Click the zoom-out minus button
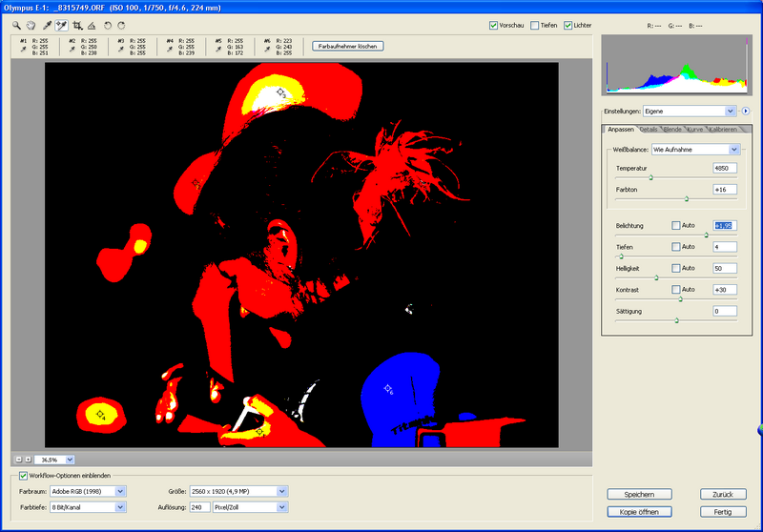Screen dimensions: 763x532 (x=17, y=459)
